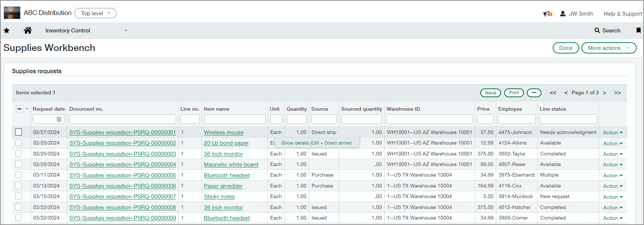
Task: Open requisition PSRQ-00000005 document link
Action: pyautogui.click(x=123, y=175)
